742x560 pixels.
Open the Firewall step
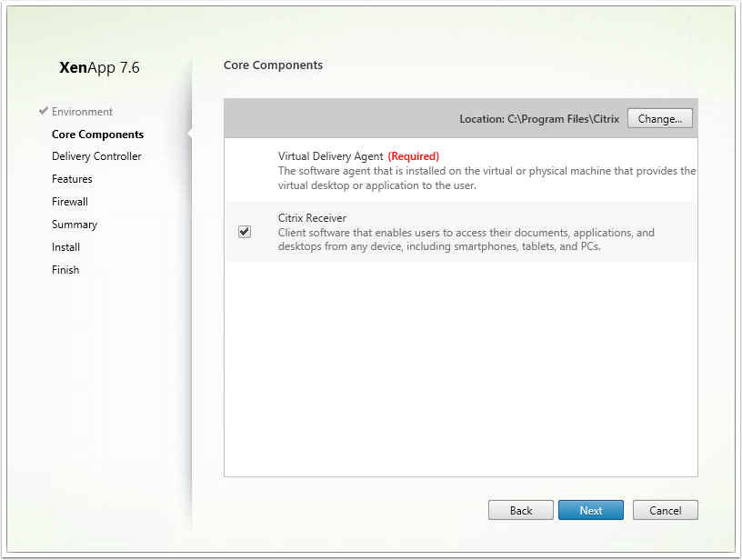pos(70,202)
